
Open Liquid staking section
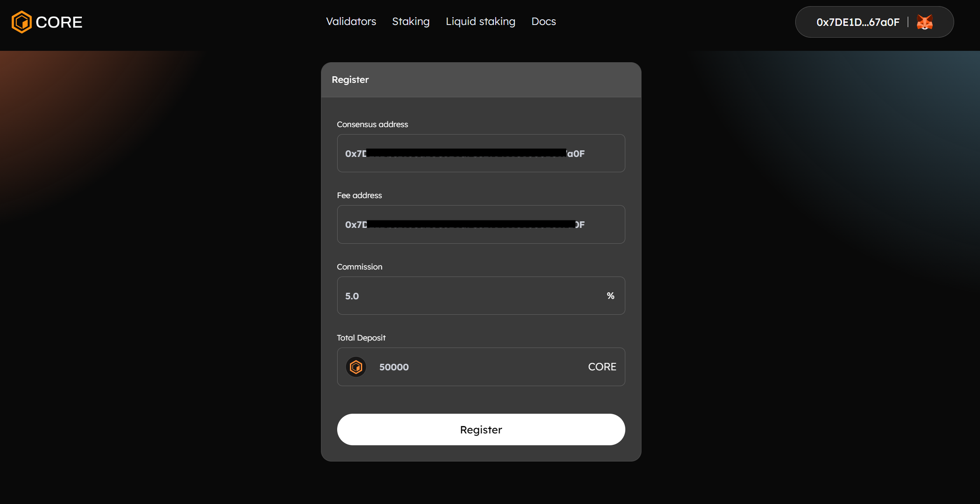click(480, 21)
